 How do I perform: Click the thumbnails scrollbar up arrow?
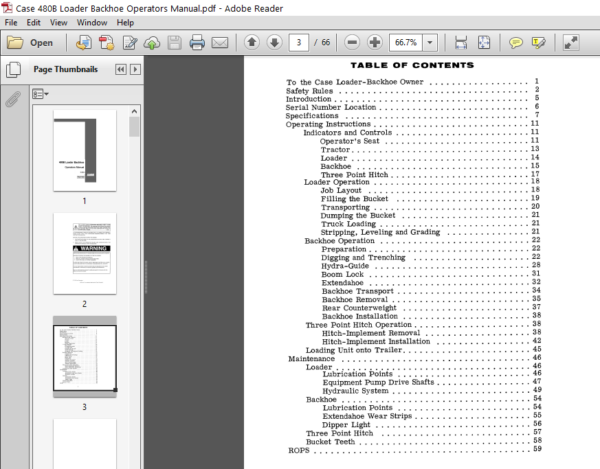pyautogui.click(x=134, y=111)
